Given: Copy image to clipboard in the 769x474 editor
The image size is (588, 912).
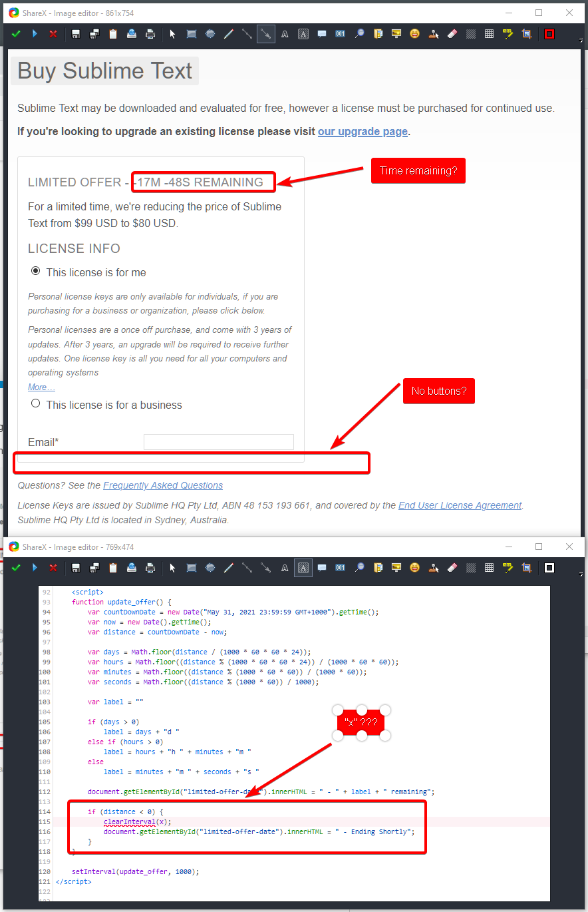Looking at the screenshot, I should (x=113, y=568).
